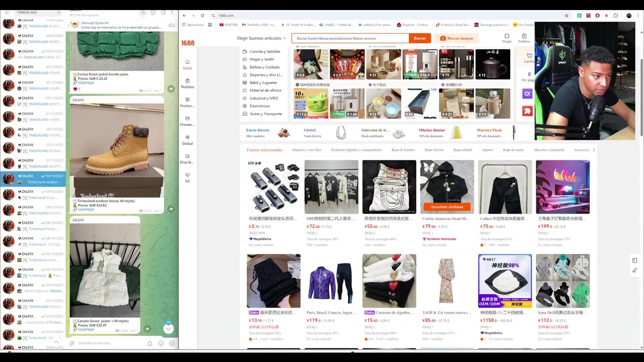
Task: Select 'Mi' in 1688 sidebar
Action: pos(187,177)
